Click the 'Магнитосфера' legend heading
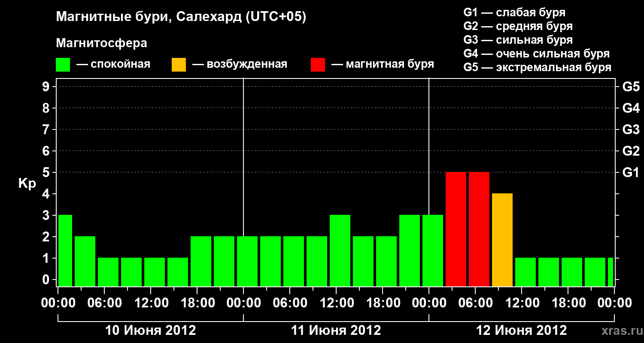644x343 pixels. 102,43
